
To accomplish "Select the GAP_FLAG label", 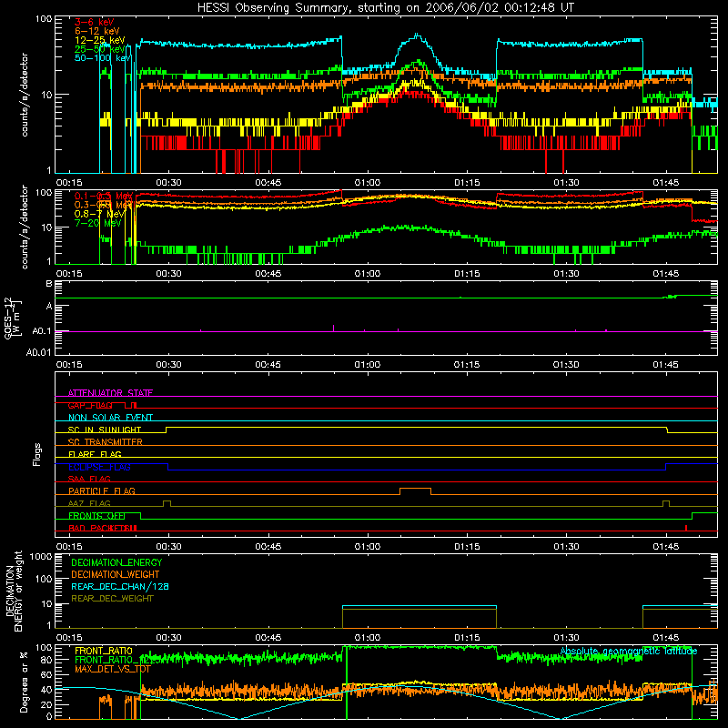I will click(x=90, y=405).
